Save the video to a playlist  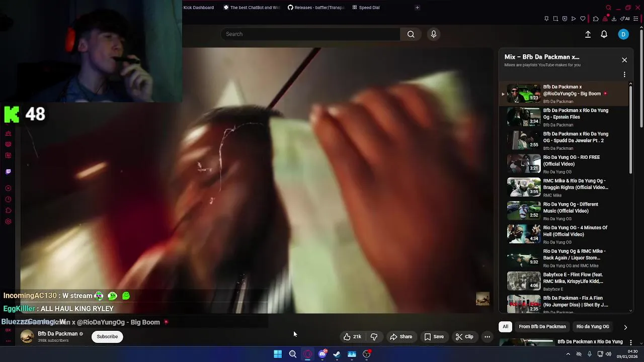click(x=434, y=336)
